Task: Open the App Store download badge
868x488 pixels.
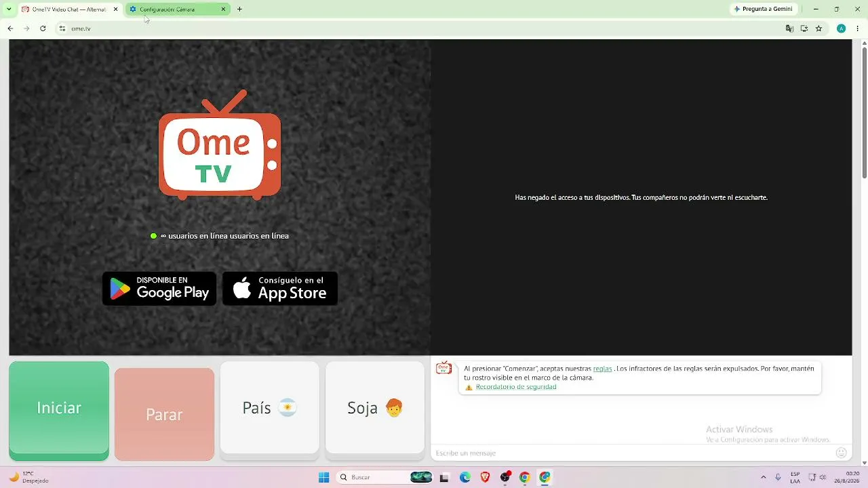Action: [280, 289]
